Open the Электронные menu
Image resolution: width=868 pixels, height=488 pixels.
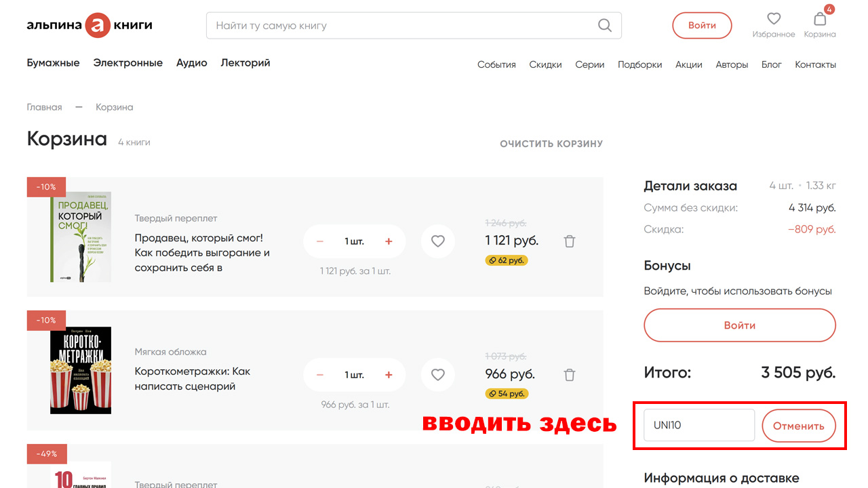(128, 63)
